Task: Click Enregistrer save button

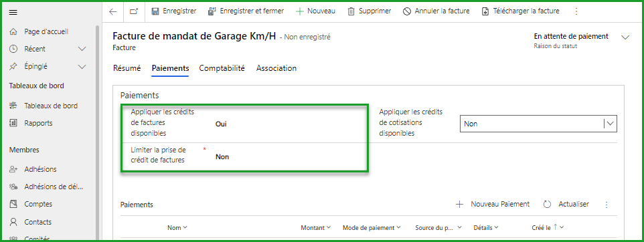Action: tap(174, 11)
